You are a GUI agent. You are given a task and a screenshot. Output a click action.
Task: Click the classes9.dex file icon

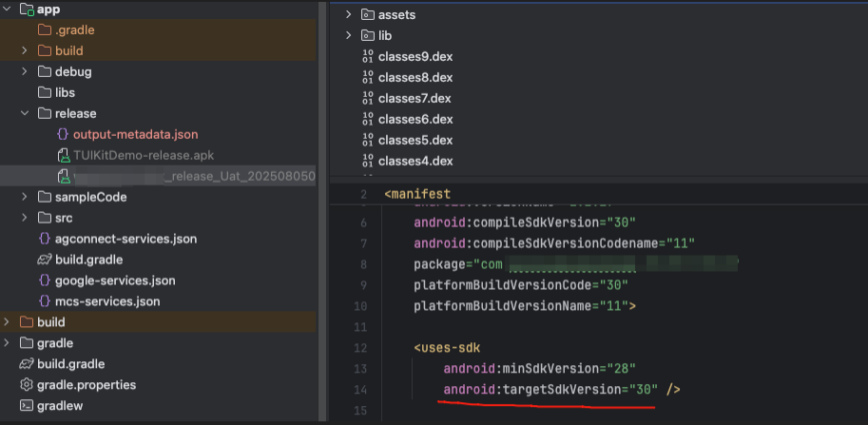tap(368, 56)
